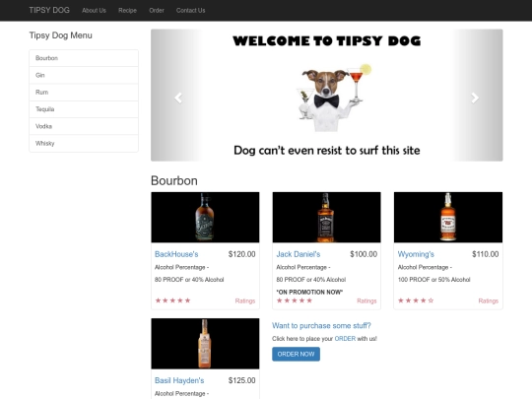Image resolution: width=532 pixels, height=399 pixels.
Task: Click Basil Hayden's bottle thumbnail
Action: click(205, 344)
